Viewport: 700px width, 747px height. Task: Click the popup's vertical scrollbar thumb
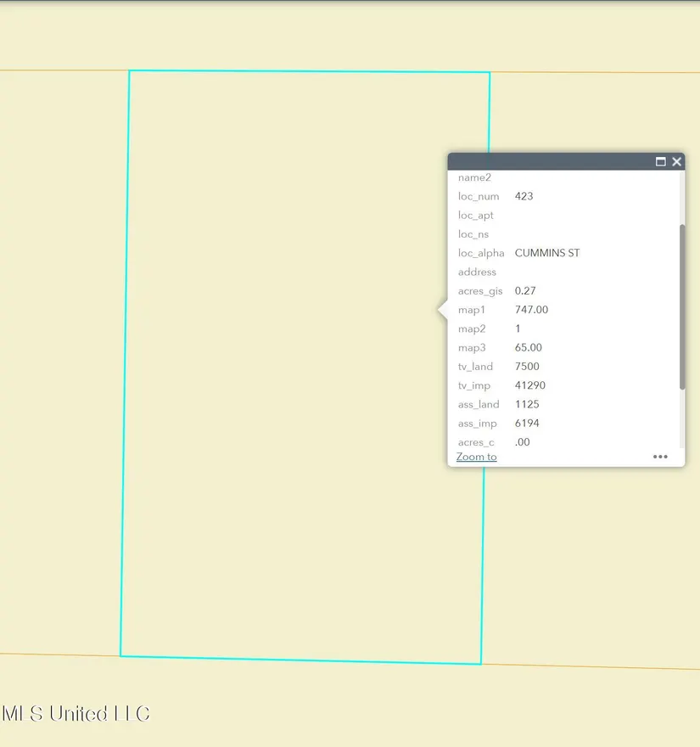(681, 306)
